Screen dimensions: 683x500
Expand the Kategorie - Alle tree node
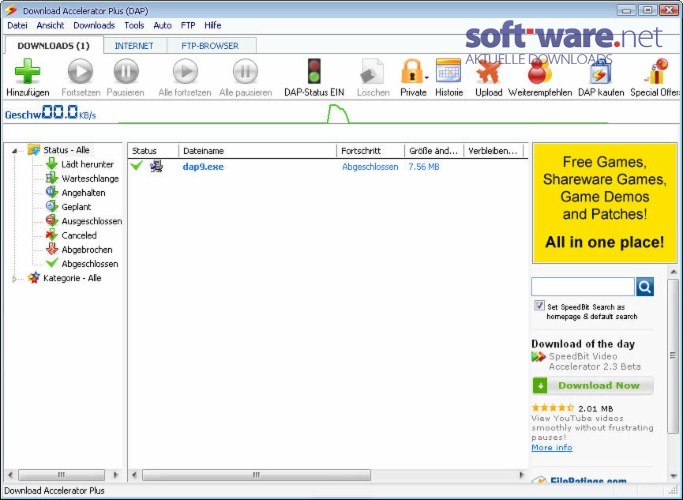point(14,279)
